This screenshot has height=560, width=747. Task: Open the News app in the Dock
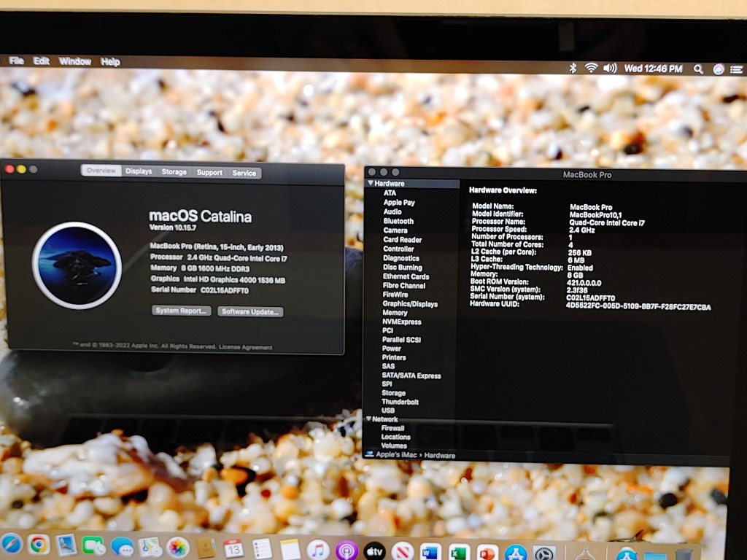point(403,552)
